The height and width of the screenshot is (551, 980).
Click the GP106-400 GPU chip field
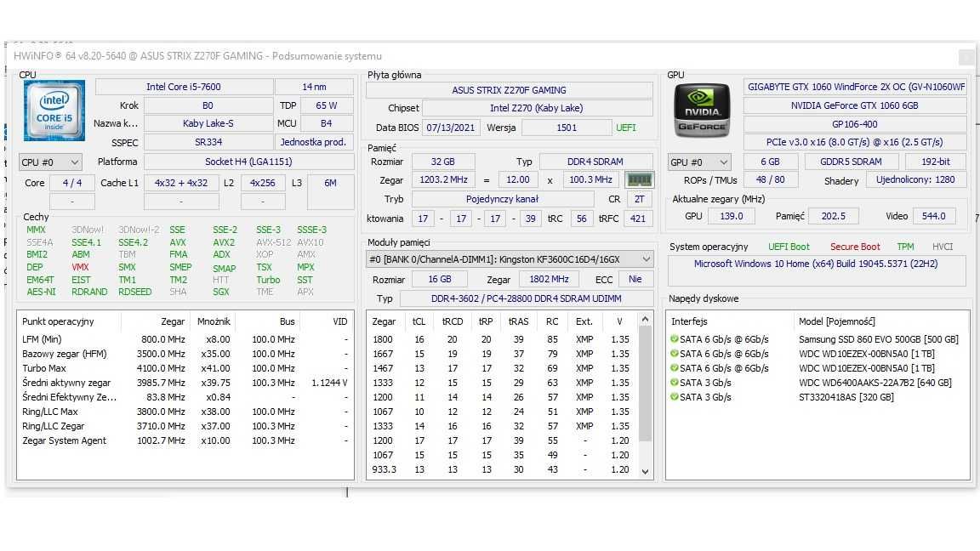click(x=855, y=123)
